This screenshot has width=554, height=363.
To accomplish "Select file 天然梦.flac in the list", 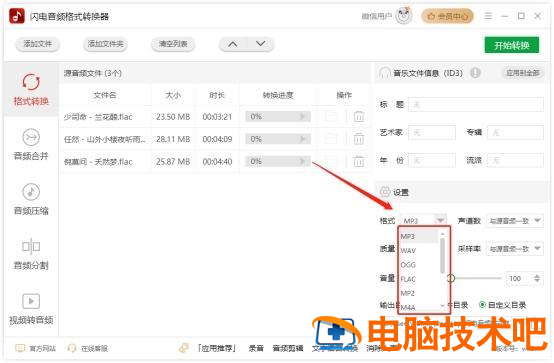I will coord(98,162).
